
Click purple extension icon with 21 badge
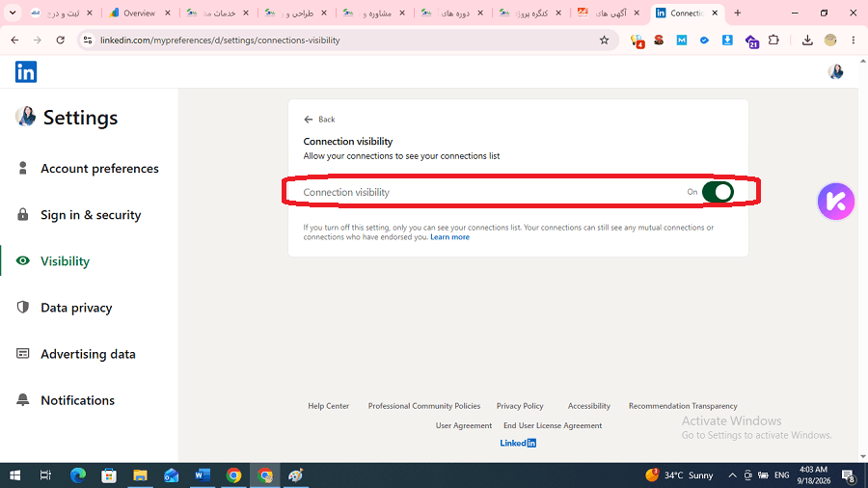point(751,41)
